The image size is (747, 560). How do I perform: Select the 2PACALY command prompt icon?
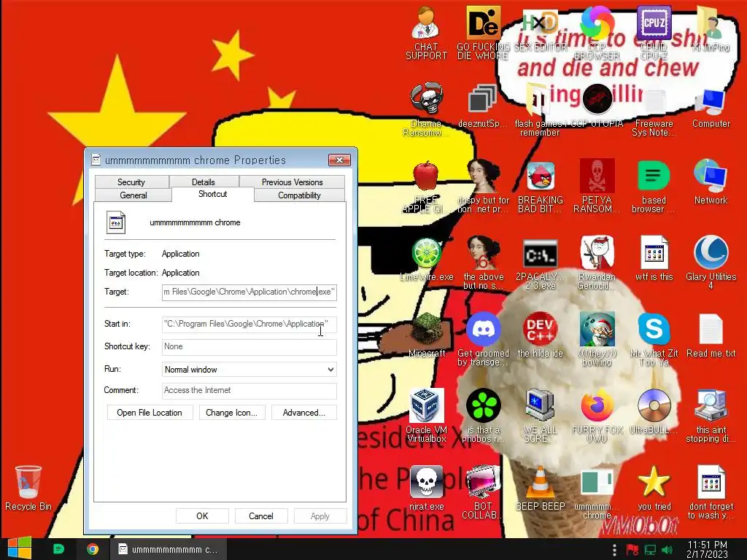click(x=541, y=262)
